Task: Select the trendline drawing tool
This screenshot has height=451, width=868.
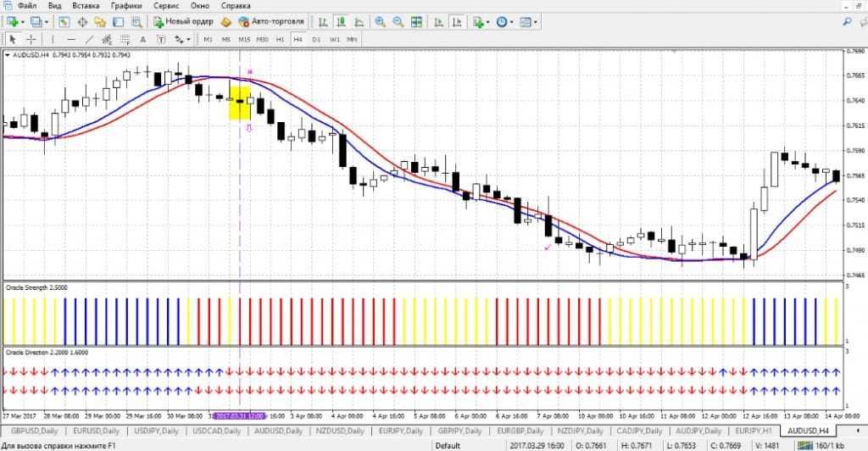Action: (91, 39)
